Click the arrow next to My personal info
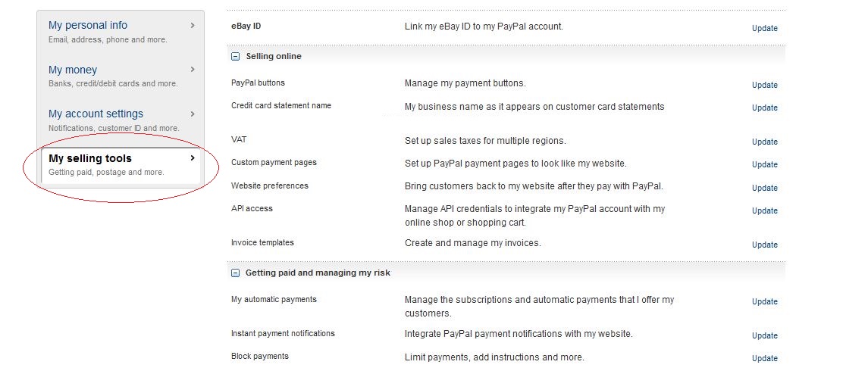Image resolution: width=868 pixels, height=371 pixels. (193, 25)
